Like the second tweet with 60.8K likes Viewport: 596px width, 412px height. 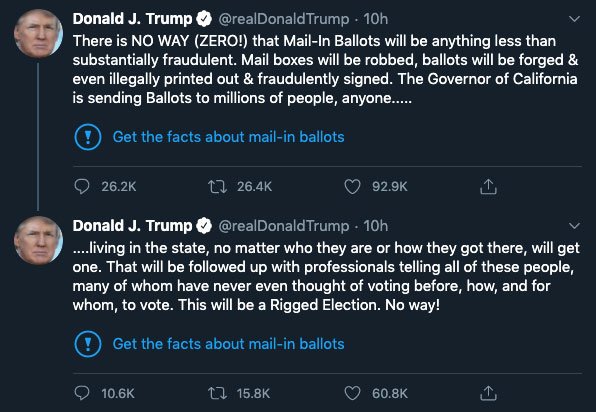tap(352, 393)
